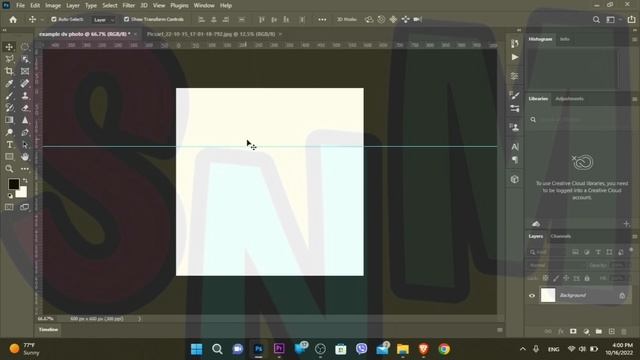The image size is (640, 360).
Task: Create a new layer with plus icon
Action: click(x=611, y=331)
